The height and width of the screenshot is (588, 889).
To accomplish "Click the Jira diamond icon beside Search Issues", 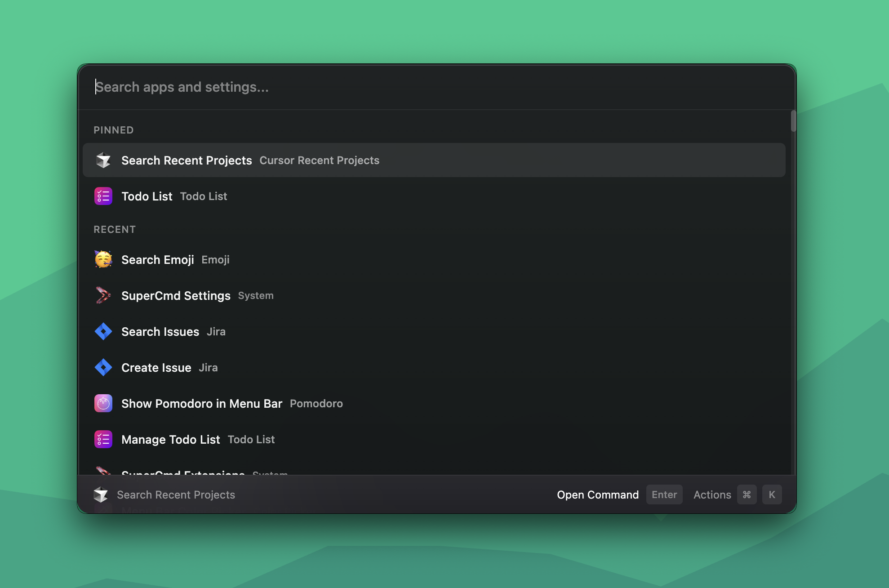I will point(103,331).
